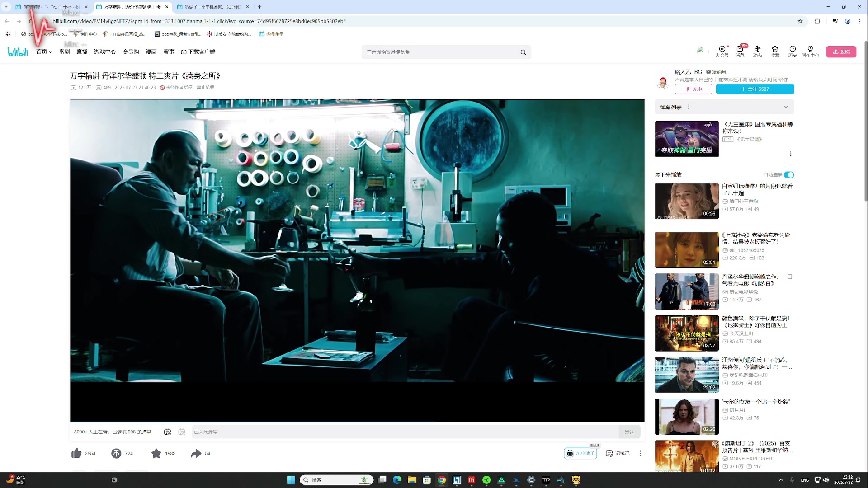This screenshot has width=868, height=488.
Task: Open thumbnail for 《训练日》 video 17:02
Action: point(687,291)
